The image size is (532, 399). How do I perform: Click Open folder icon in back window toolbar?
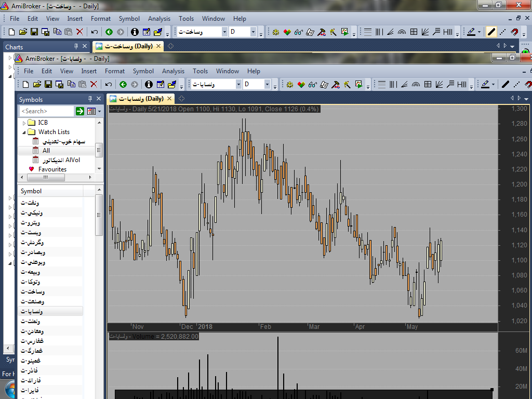23,32
